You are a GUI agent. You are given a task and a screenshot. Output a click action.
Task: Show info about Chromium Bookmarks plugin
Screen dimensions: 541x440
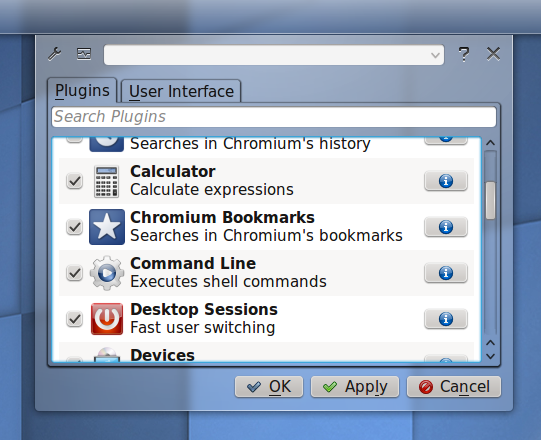pyautogui.click(x=446, y=227)
